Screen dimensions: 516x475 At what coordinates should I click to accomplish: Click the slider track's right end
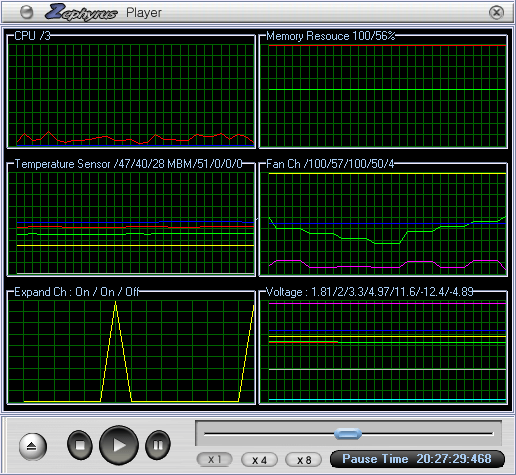(491, 434)
